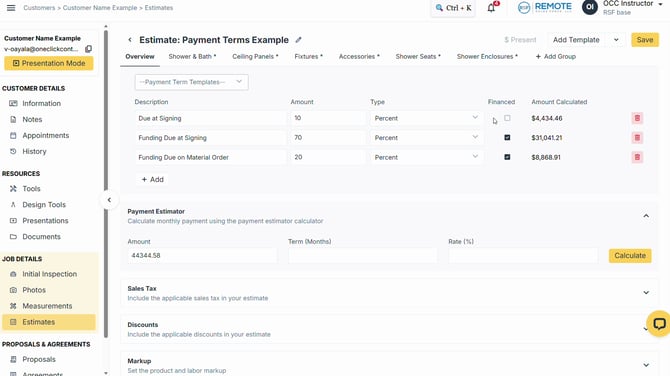This screenshot has width=670, height=376.
Task: Open Information in the sidebar
Action: click(x=41, y=103)
